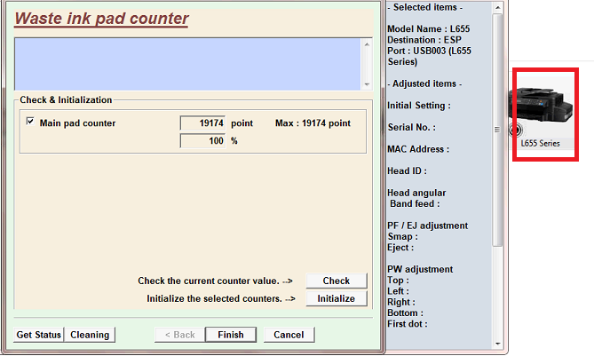Click the L655 Series printer icon
Image resolution: width=594 pixels, height=364 pixels.
(544, 111)
